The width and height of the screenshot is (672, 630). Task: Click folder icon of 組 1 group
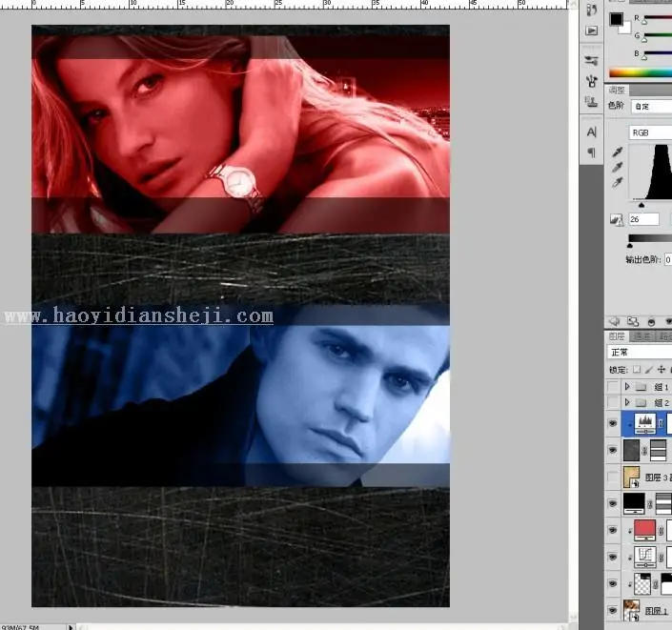[641, 387]
